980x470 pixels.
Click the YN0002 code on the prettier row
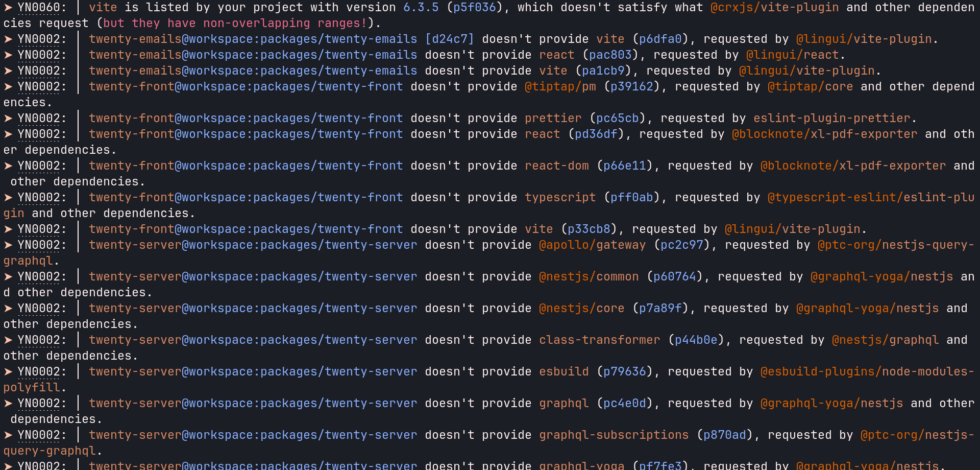click(x=38, y=119)
